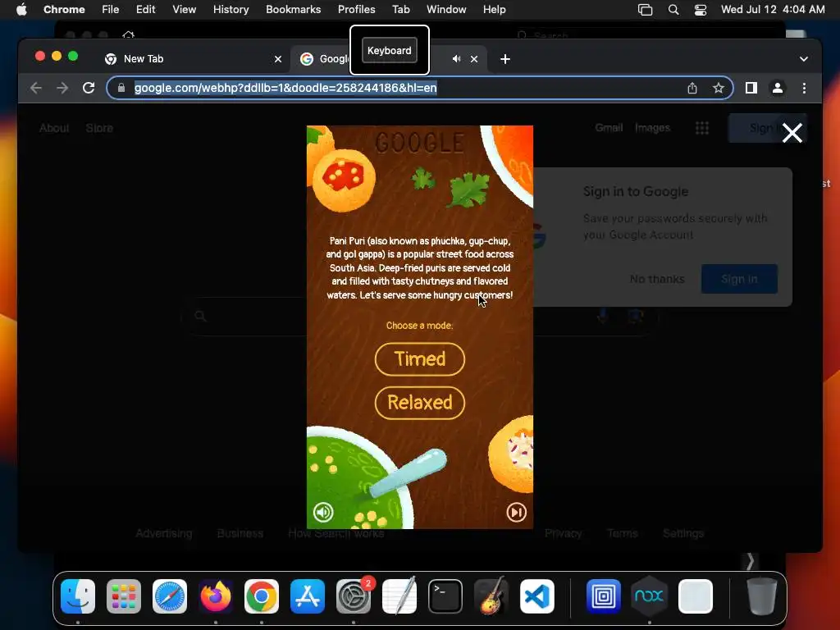Open Spotlight search in menu bar
Viewport: 840px width, 630px height.
coord(673,10)
